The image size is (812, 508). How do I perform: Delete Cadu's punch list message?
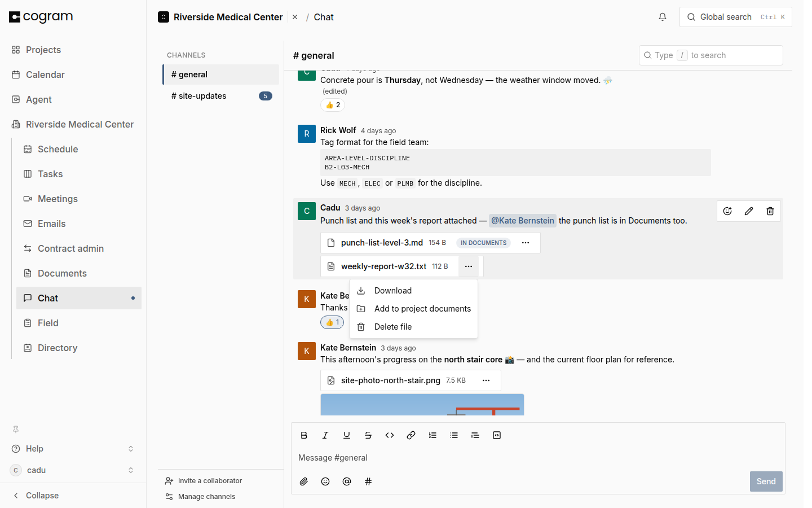[x=770, y=211]
